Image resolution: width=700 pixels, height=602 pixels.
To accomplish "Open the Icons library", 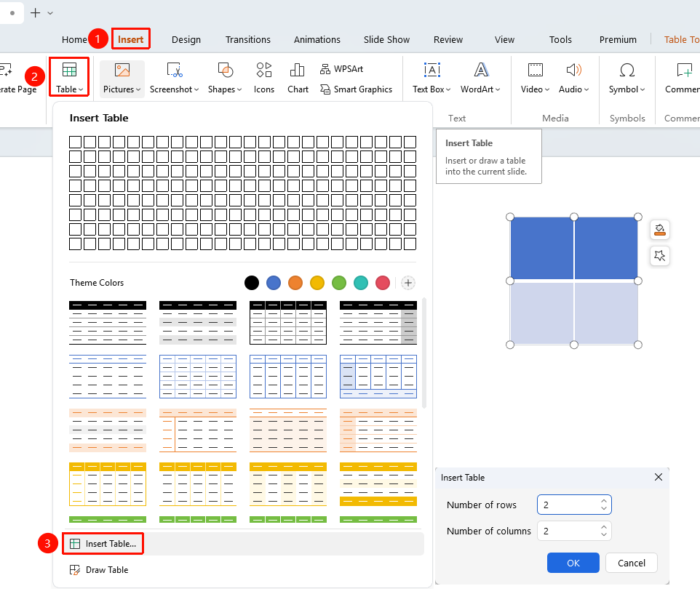I will (x=264, y=78).
